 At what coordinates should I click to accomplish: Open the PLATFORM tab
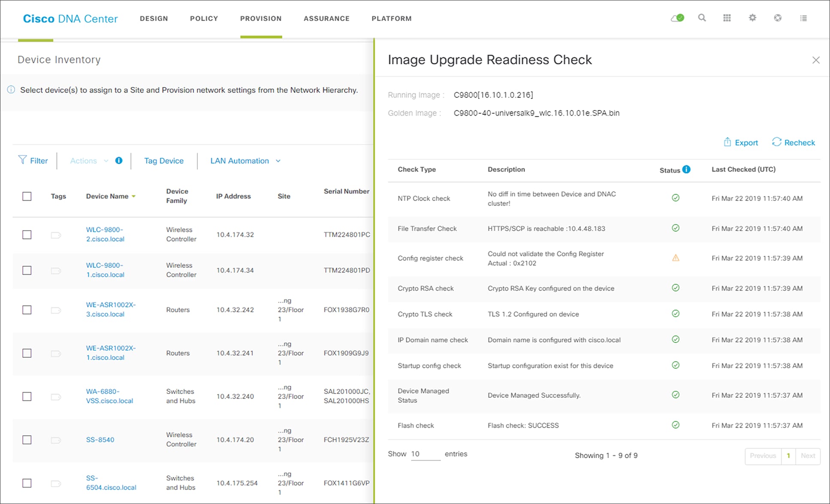(x=392, y=18)
